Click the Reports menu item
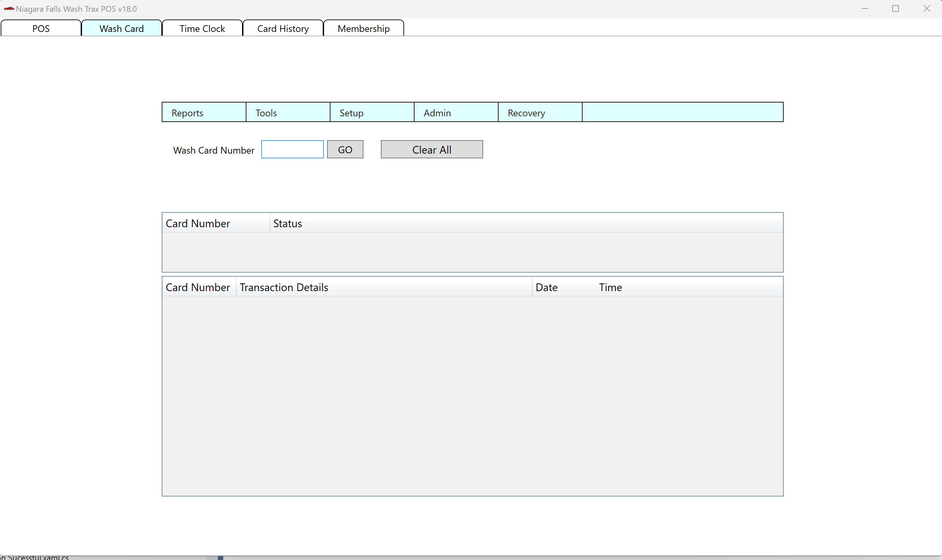The height and width of the screenshot is (560, 942). (204, 113)
